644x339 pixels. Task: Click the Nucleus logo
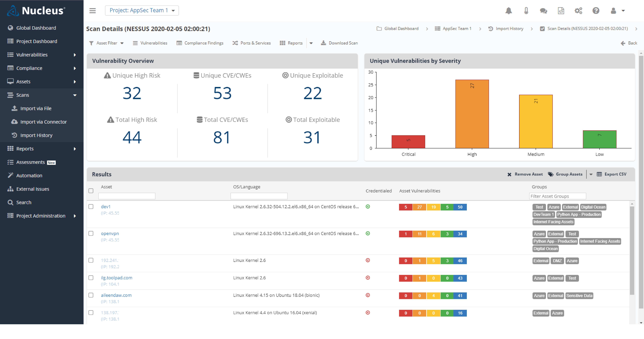click(36, 11)
